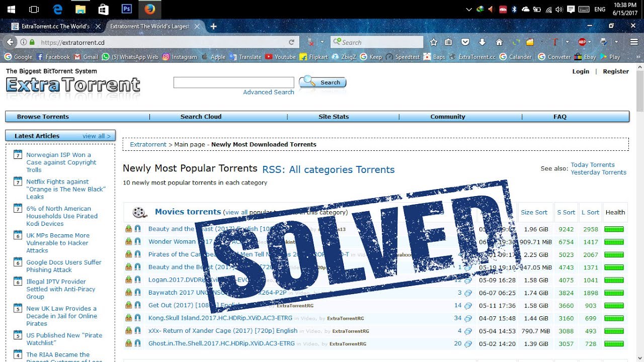Select the Extratorrent The World's Largest tab

pyautogui.click(x=149, y=26)
